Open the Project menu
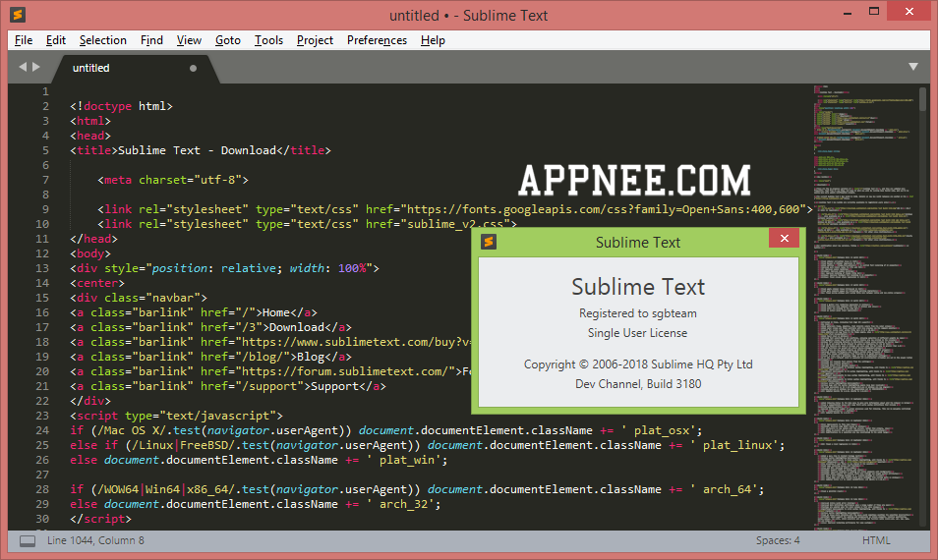The image size is (938, 560). [x=315, y=40]
